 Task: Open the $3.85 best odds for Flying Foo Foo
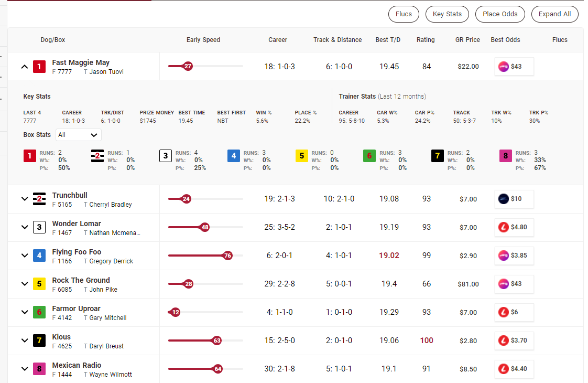pyautogui.click(x=514, y=256)
